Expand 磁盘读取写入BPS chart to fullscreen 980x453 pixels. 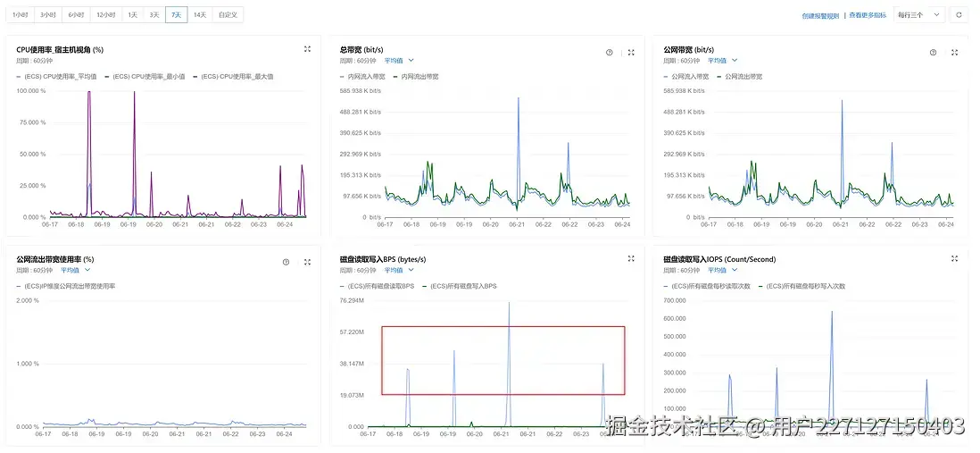pyautogui.click(x=631, y=258)
